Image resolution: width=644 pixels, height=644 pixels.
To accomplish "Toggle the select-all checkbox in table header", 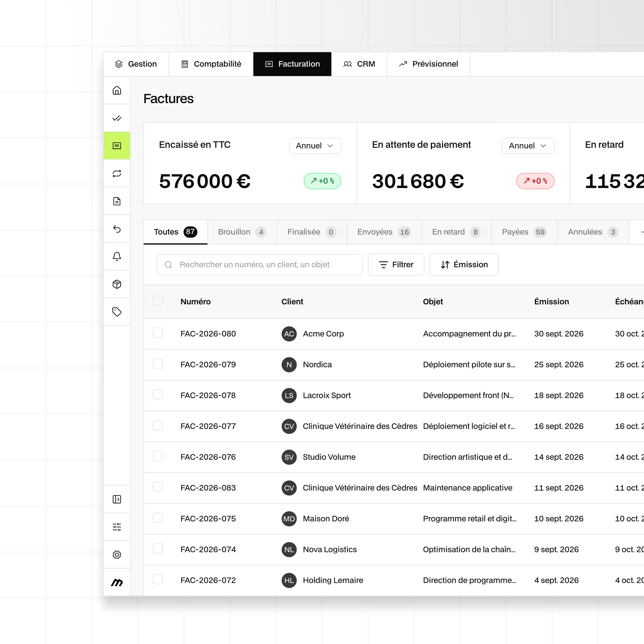I will (158, 300).
